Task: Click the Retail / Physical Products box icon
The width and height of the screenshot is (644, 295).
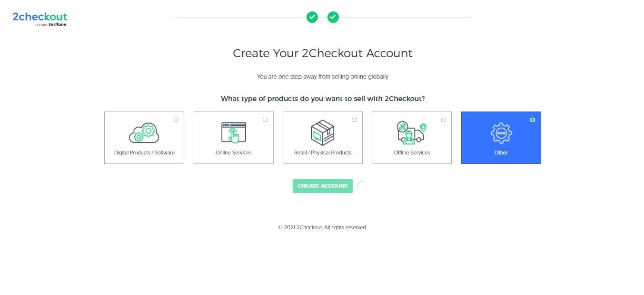Action: click(322, 132)
